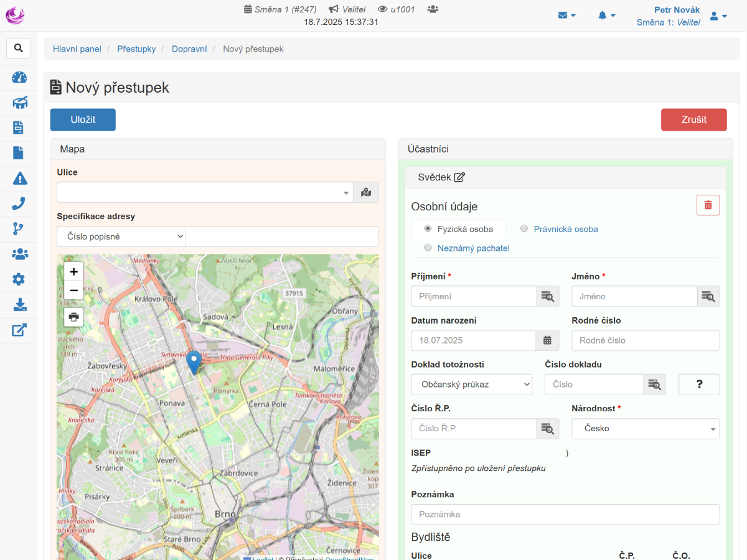
Task: Click the search icon beside Příjmení field
Action: 548,296
